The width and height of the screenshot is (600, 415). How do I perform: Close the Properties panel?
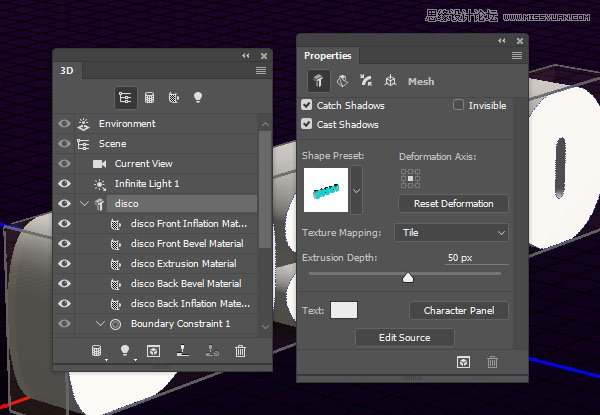click(x=520, y=41)
